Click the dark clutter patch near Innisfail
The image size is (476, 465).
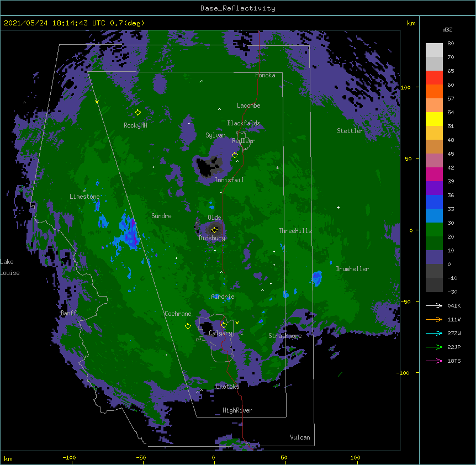(209, 167)
